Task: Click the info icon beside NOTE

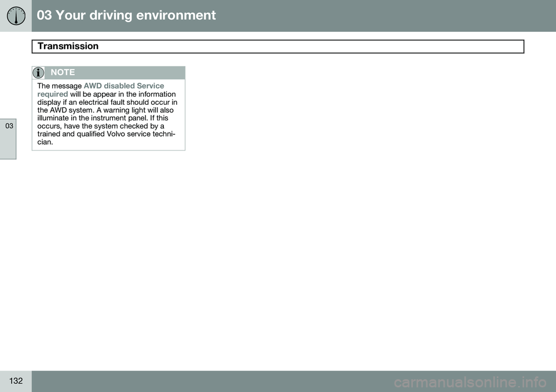Action: [x=38, y=72]
